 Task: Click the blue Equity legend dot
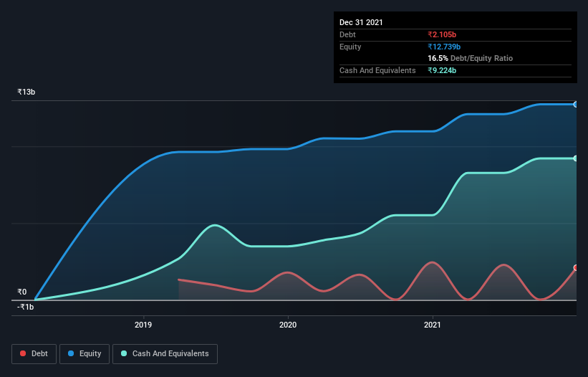click(x=71, y=353)
